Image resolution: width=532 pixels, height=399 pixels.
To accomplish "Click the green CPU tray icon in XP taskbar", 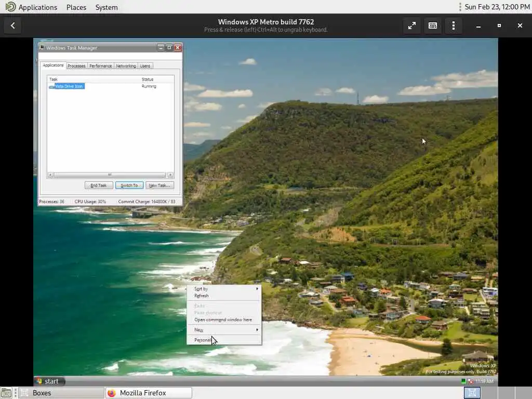I will [463, 381].
